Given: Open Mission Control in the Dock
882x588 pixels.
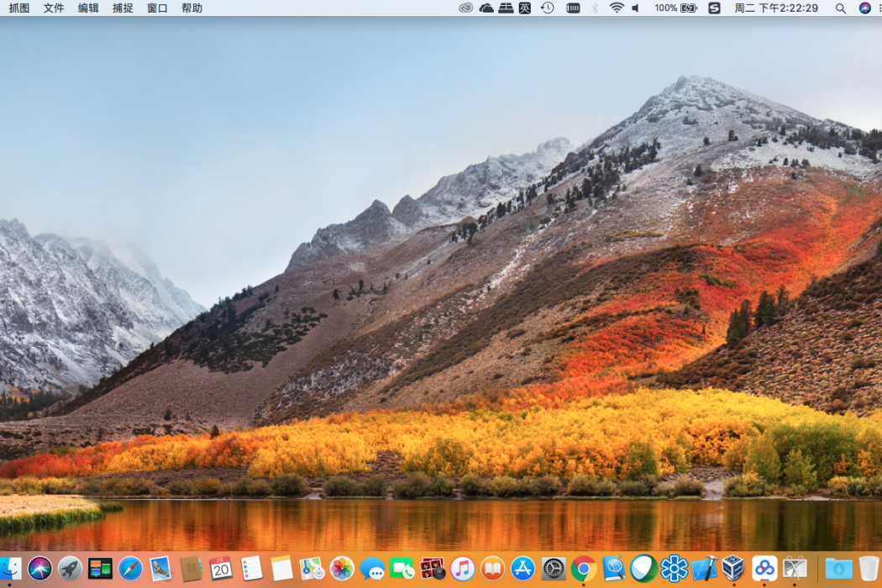Looking at the screenshot, I should click(100, 569).
